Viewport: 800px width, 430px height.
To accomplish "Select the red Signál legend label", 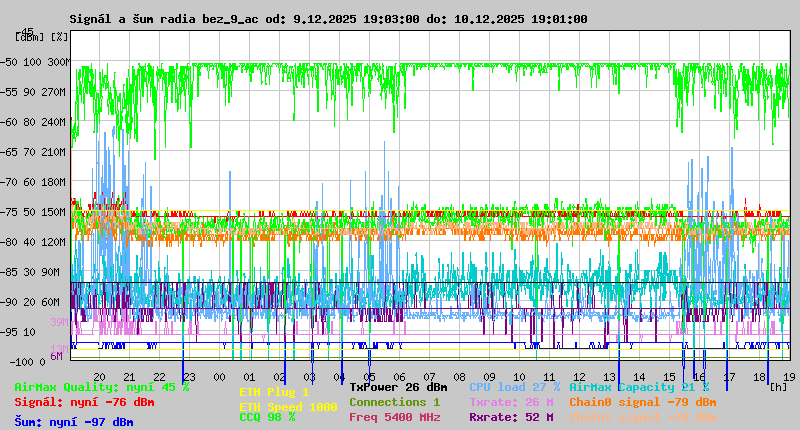I will 84,402.
